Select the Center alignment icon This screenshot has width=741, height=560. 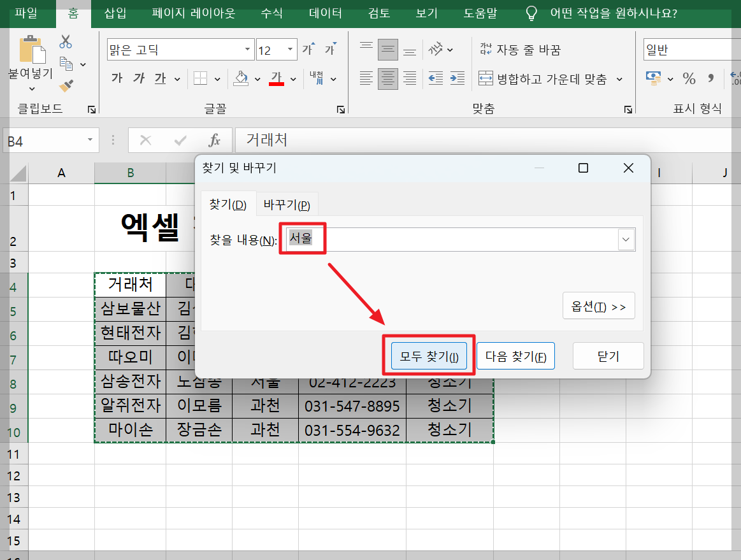387,78
